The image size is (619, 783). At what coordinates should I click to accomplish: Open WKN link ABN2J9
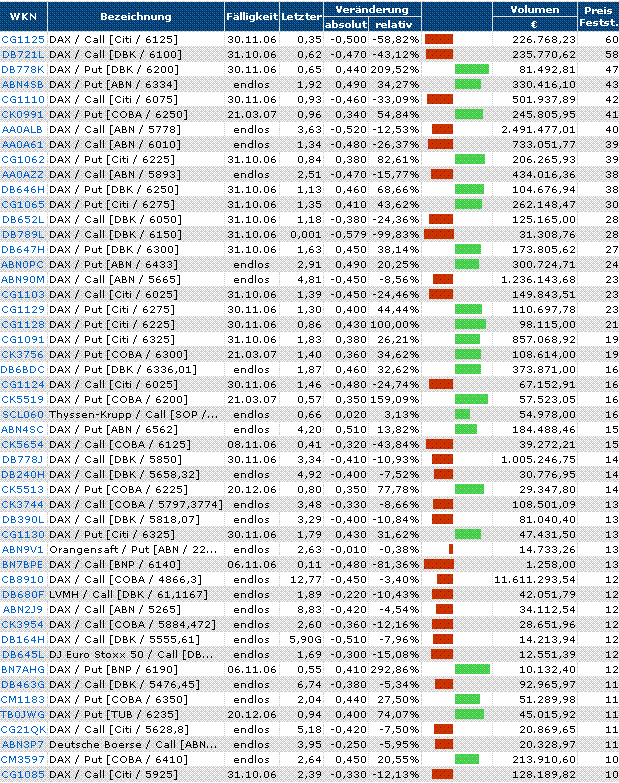[x=23, y=609]
